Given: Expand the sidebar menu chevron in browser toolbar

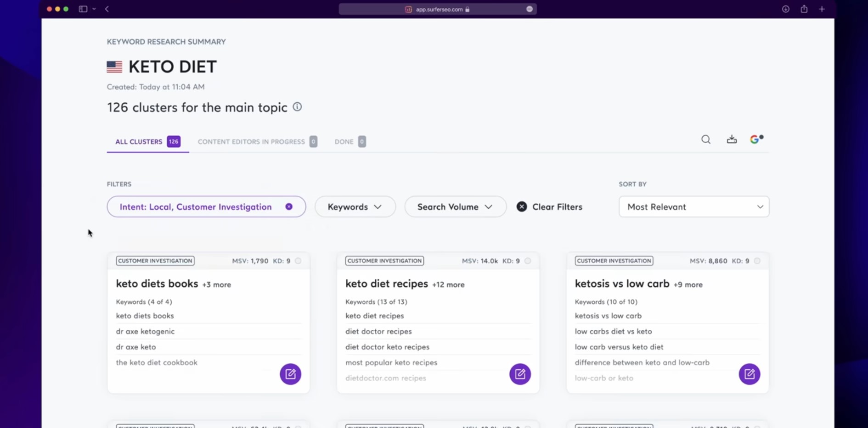Looking at the screenshot, I should coord(94,9).
